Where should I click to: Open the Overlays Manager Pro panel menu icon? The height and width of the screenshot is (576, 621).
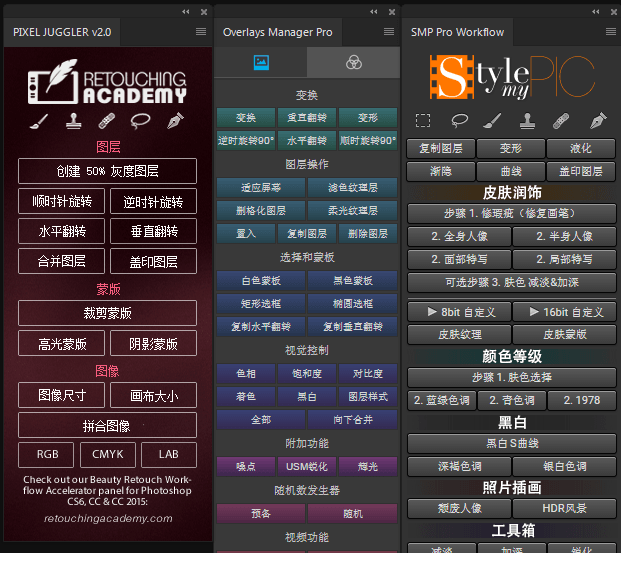coord(389,32)
